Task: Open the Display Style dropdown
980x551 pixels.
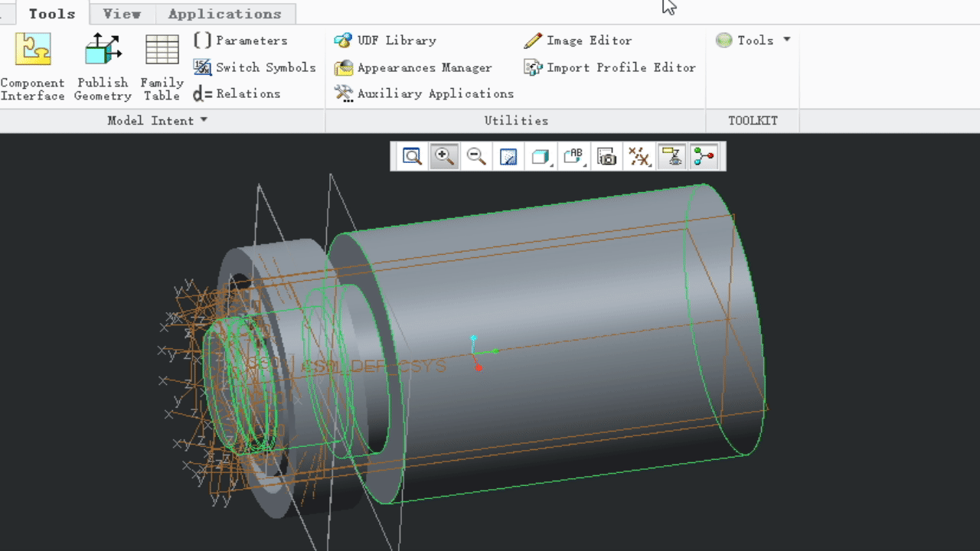Action: pos(542,157)
